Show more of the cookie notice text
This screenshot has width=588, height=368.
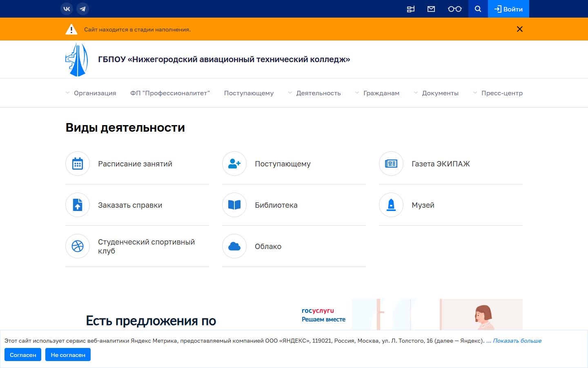coord(517,341)
